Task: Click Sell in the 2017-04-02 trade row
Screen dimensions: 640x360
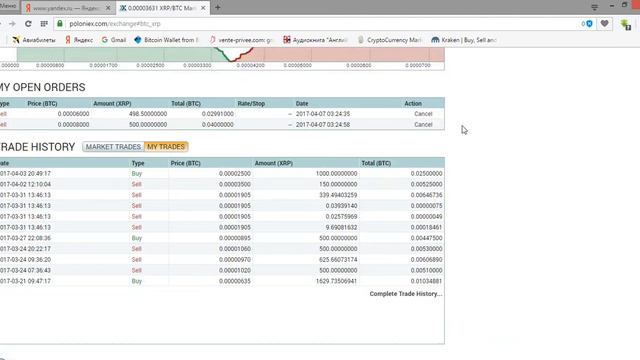Action: click(136, 184)
